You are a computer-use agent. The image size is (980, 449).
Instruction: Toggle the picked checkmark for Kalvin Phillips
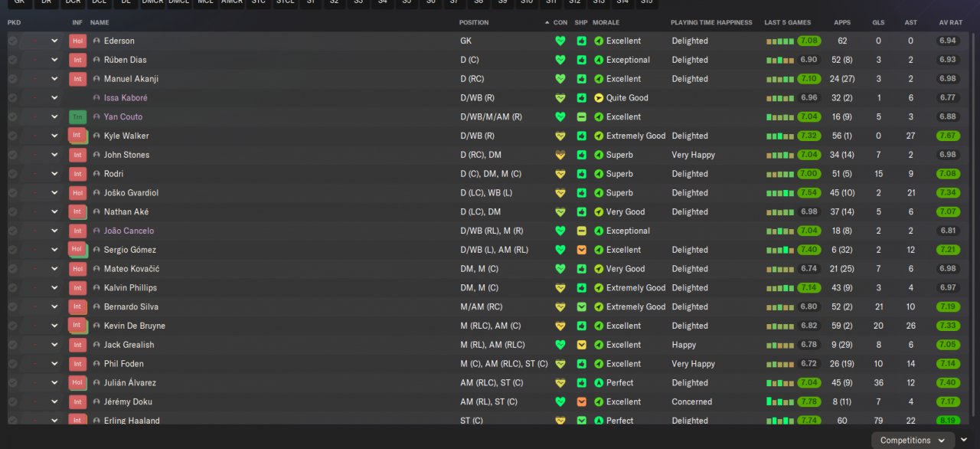(x=13, y=288)
